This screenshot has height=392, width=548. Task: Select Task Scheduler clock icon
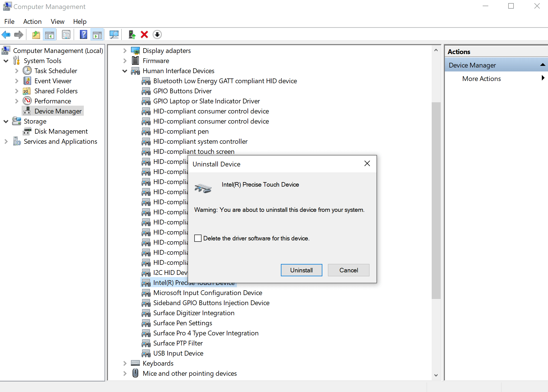tap(27, 71)
